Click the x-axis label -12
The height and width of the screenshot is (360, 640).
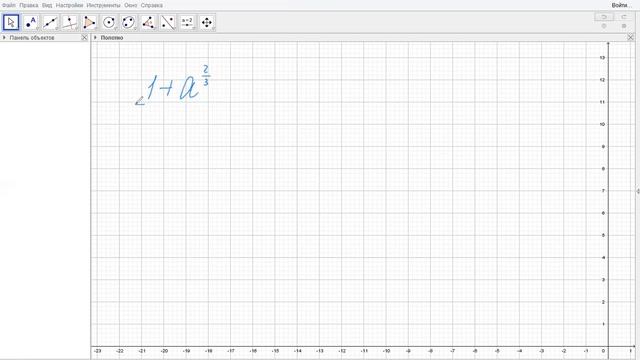(342, 351)
